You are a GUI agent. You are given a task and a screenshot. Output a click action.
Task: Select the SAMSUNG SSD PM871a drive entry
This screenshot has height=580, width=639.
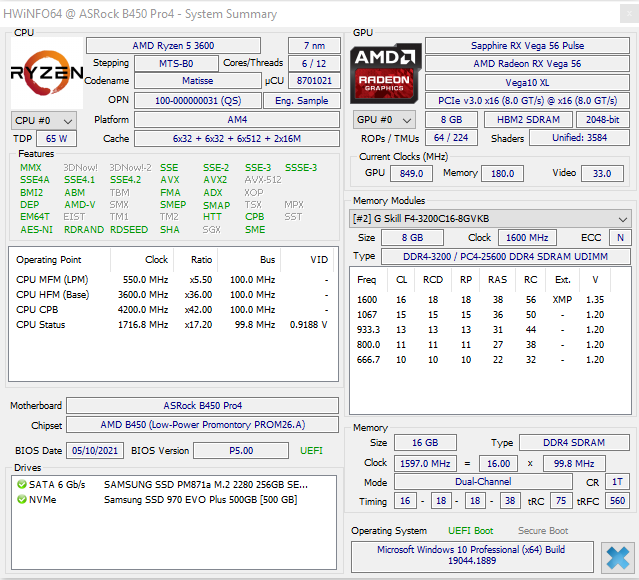pyautogui.click(x=206, y=484)
